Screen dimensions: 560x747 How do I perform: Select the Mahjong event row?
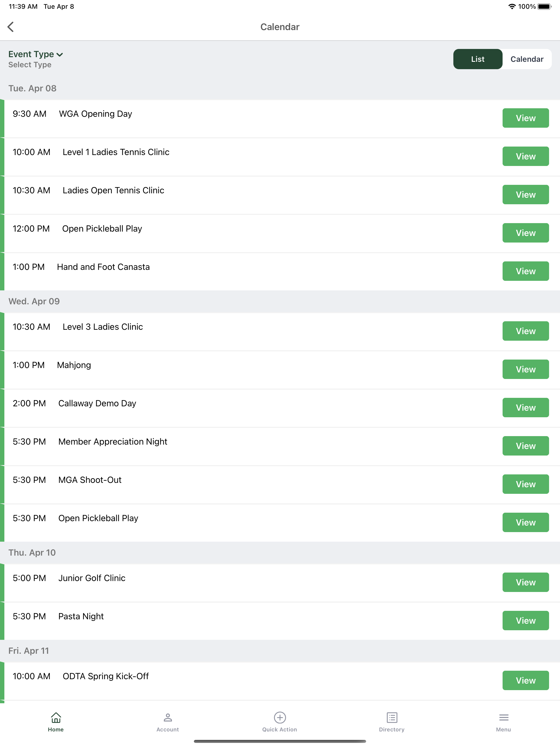[280, 369]
